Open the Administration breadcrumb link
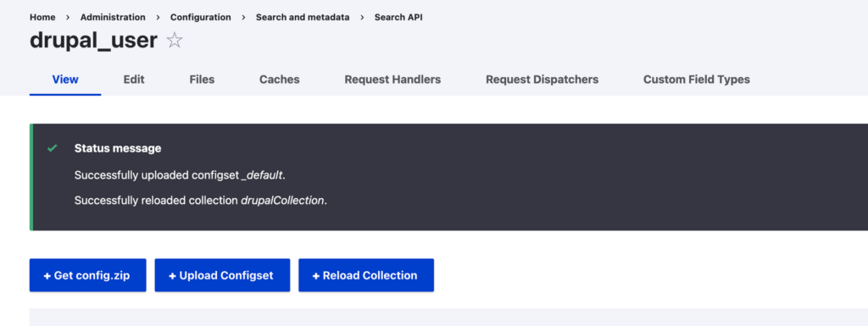Screen dimensions: 868x326 tap(113, 17)
